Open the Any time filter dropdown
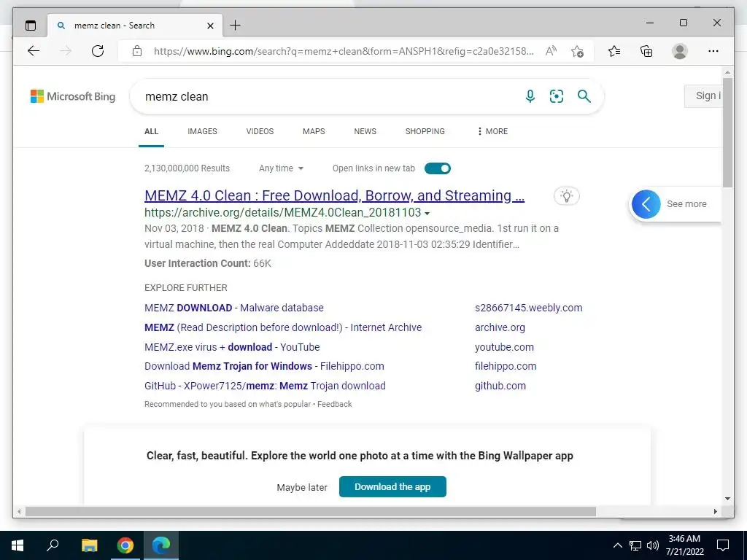This screenshot has height=560, width=747. point(281,168)
